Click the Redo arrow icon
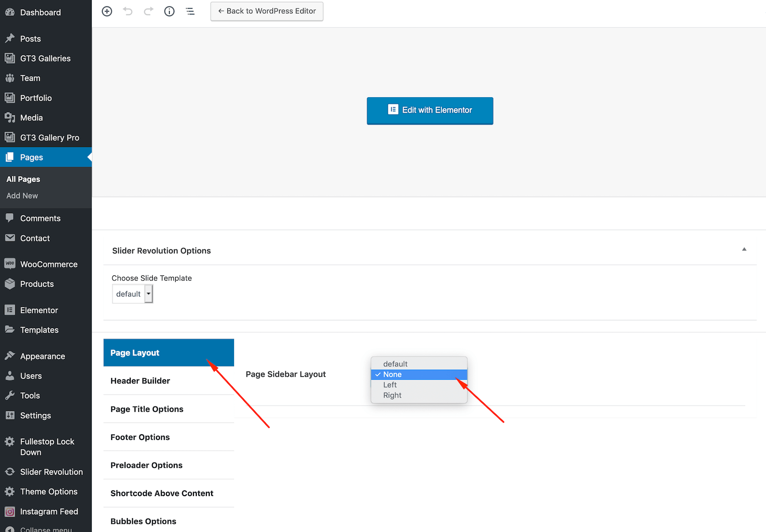Screen dimensions: 766x532 point(148,11)
